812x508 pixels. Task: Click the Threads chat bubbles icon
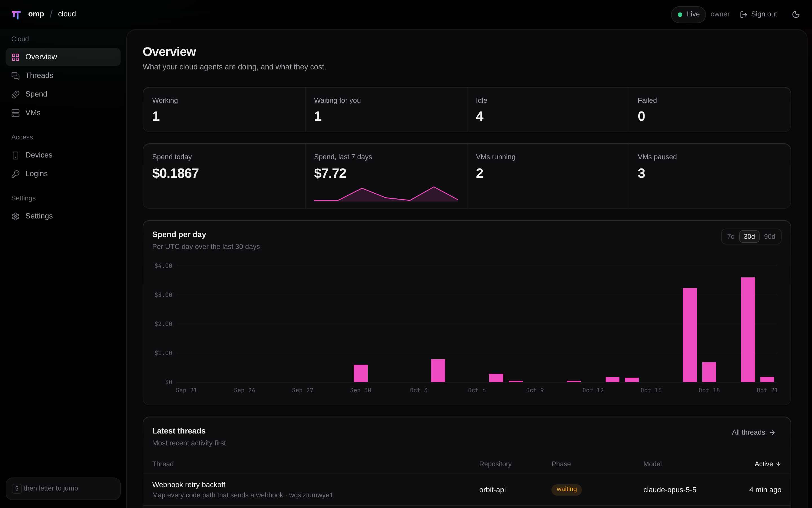[x=16, y=76]
